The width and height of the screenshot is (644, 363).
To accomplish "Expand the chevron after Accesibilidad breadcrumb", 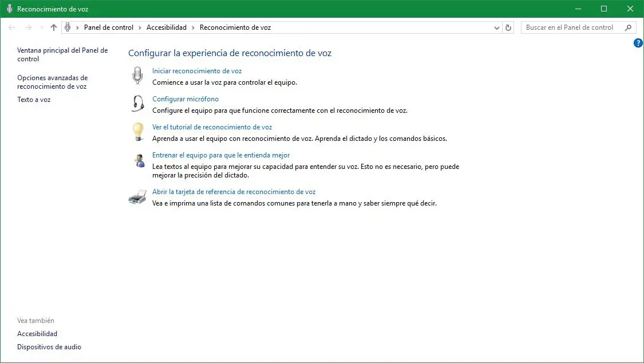I will click(x=193, y=27).
